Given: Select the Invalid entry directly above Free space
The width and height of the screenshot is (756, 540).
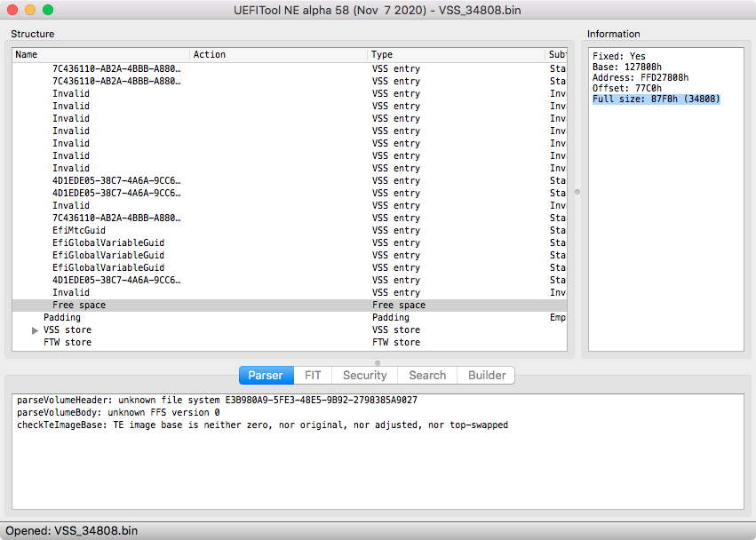Looking at the screenshot, I should [x=71, y=293].
